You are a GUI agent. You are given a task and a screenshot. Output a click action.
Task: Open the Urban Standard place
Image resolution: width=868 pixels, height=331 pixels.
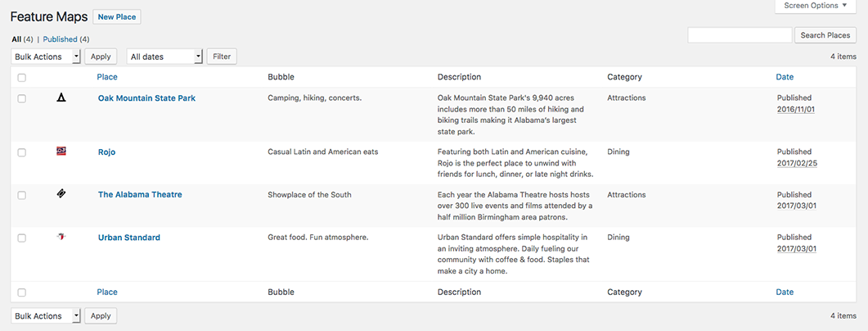(129, 238)
